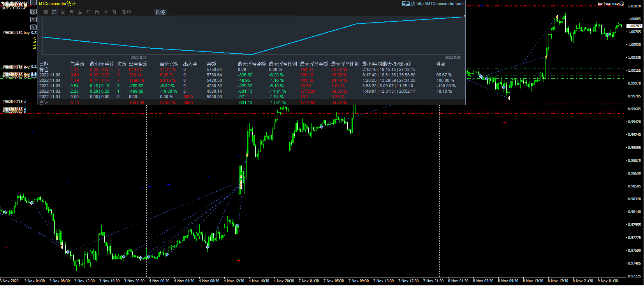Click the 币 currency tab
This screenshot has height=286, width=644.
(97, 12)
